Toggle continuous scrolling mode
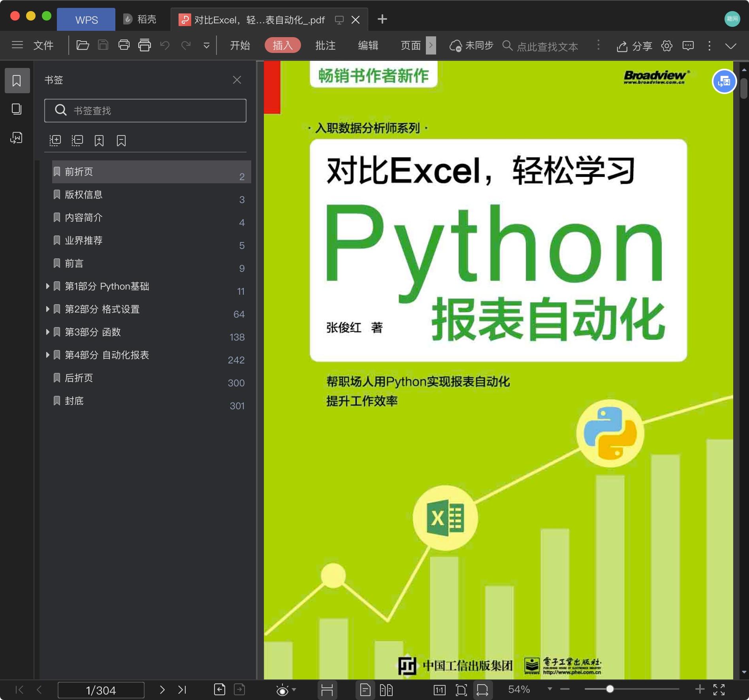Screen dimensions: 749x700 327,690
